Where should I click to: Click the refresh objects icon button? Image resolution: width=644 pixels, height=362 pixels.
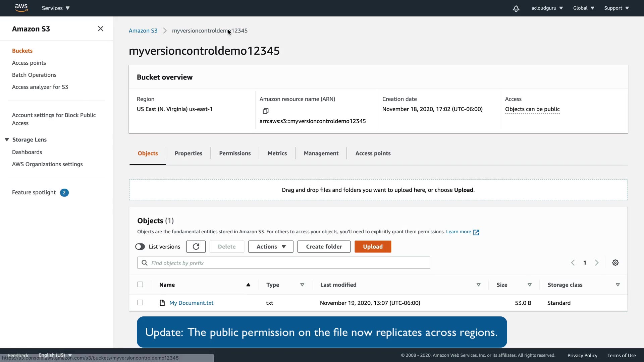coord(196,247)
